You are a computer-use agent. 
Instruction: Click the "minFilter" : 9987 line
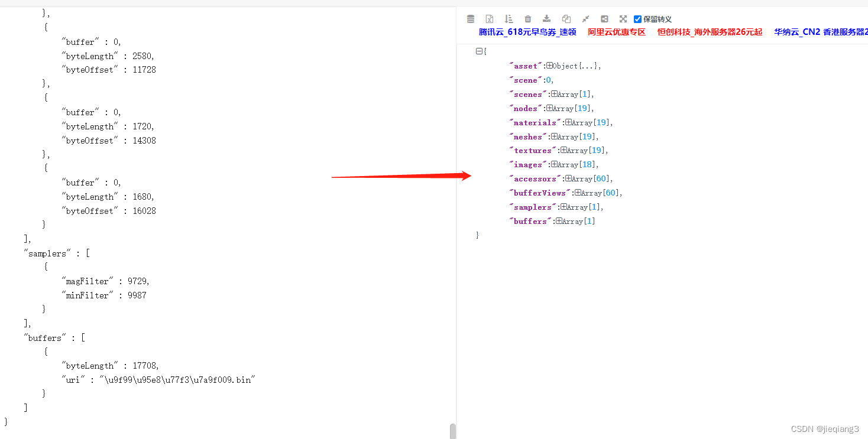[104, 295]
